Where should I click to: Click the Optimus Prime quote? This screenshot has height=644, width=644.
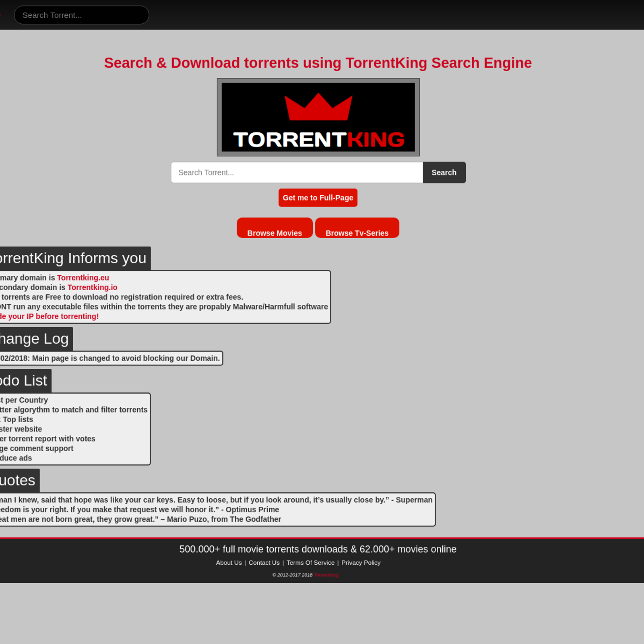[139, 510]
